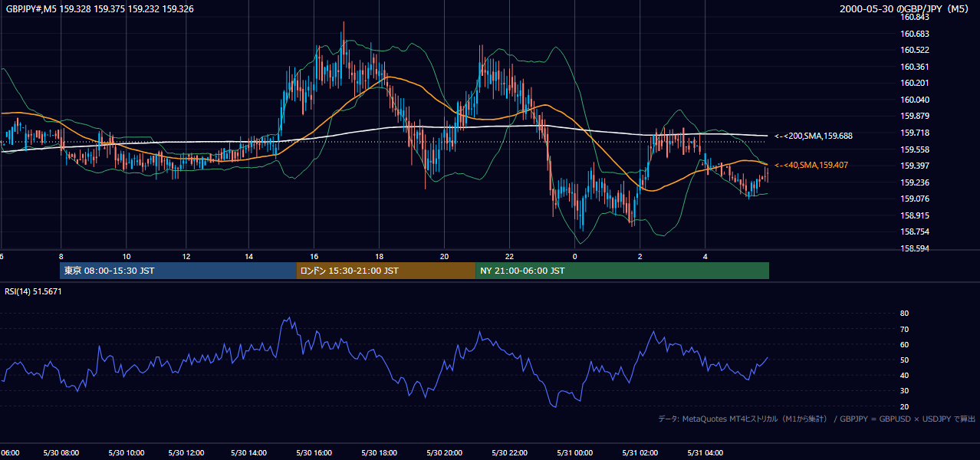The height and width of the screenshot is (460, 980).
Task: Click RSI scale value 70
Action: pyautogui.click(x=904, y=329)
